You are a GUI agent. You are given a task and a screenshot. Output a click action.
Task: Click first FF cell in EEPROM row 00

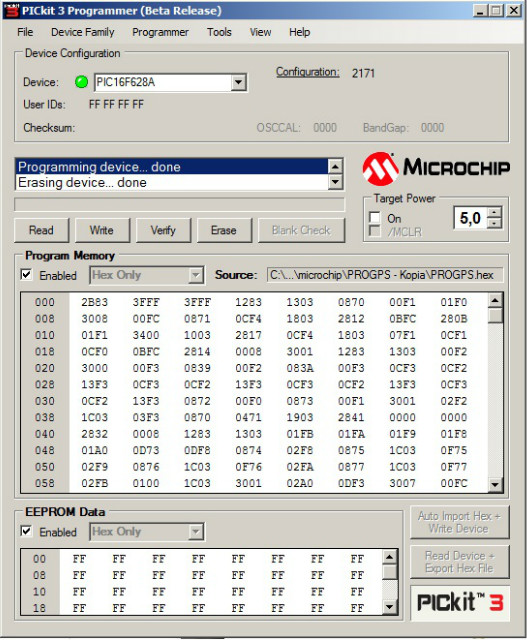click(79, 559)
